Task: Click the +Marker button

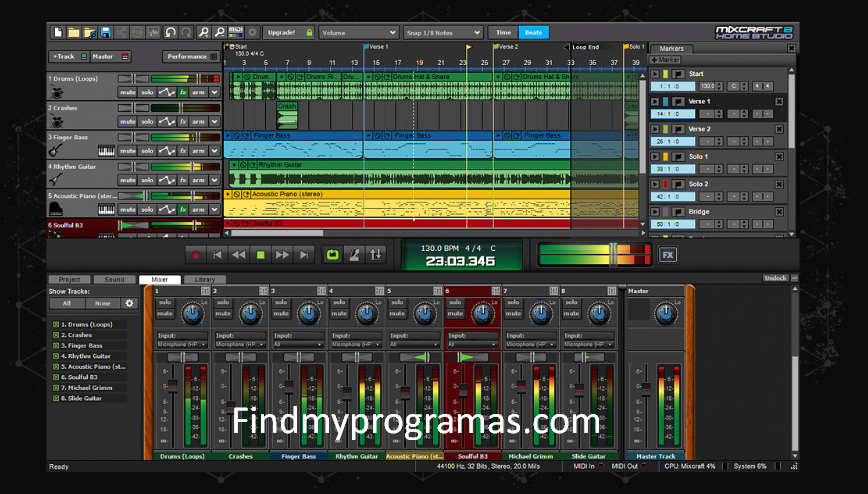Action: tap(665, 60)
